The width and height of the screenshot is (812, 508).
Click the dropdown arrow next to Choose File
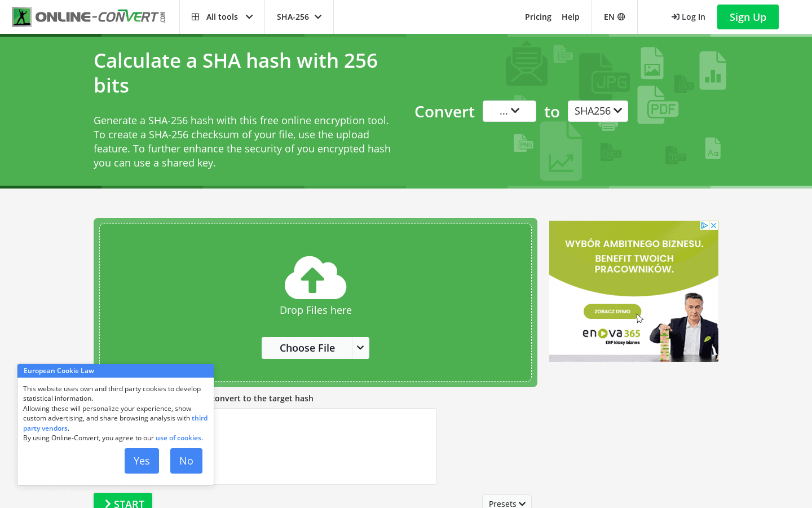click(360, 348)
